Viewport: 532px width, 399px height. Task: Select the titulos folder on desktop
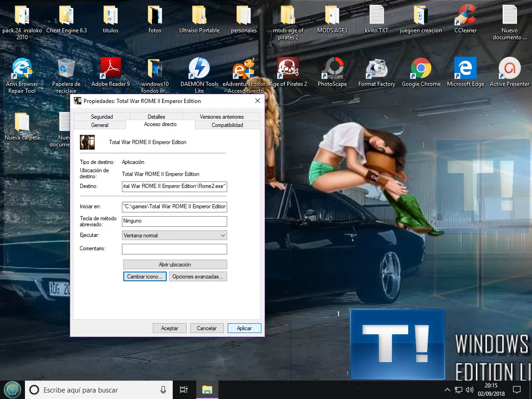click(111, 16)
